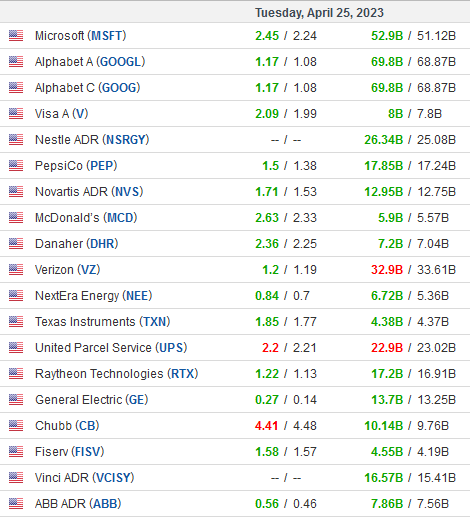Click NextEra EPS value 0.84

pos(267,296)
